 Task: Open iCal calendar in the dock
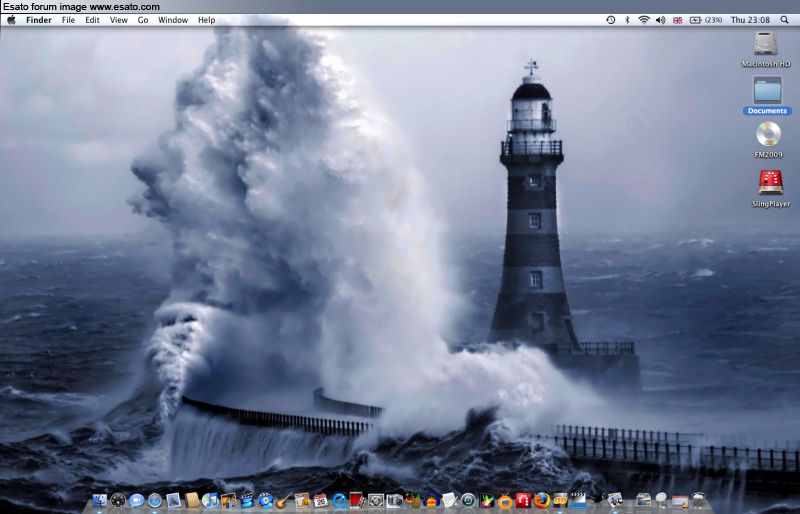tap(321, 500)
